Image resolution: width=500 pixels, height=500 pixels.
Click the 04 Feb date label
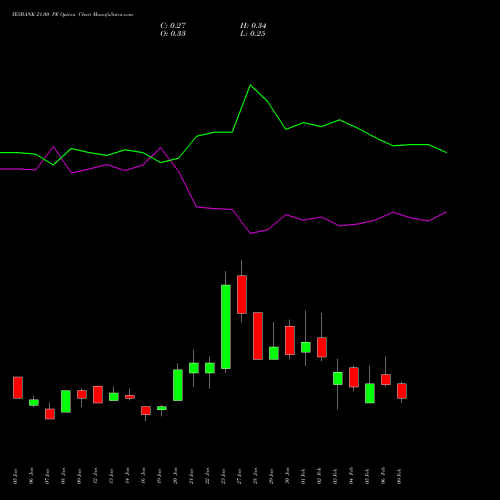(351, 476)
